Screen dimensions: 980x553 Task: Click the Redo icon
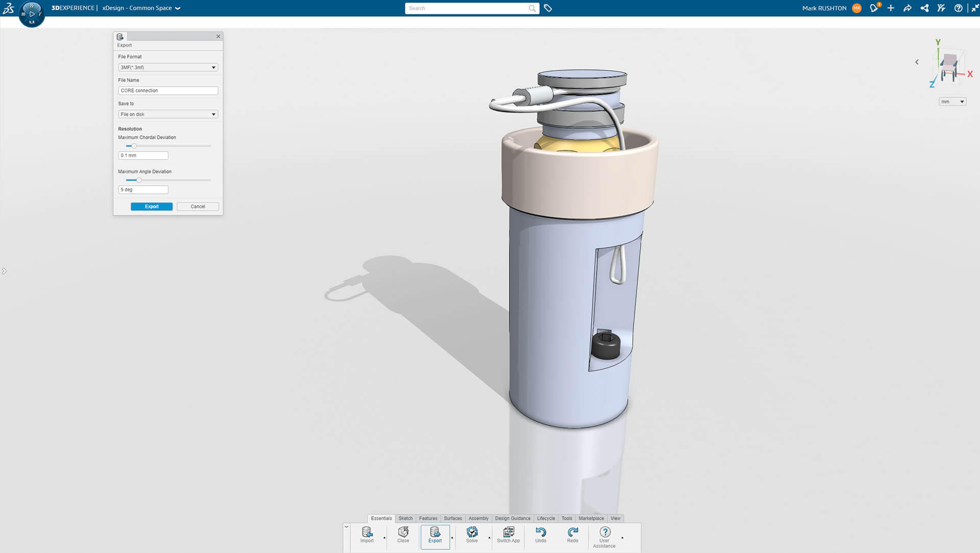pyautogui.click(x=573, y=535)
